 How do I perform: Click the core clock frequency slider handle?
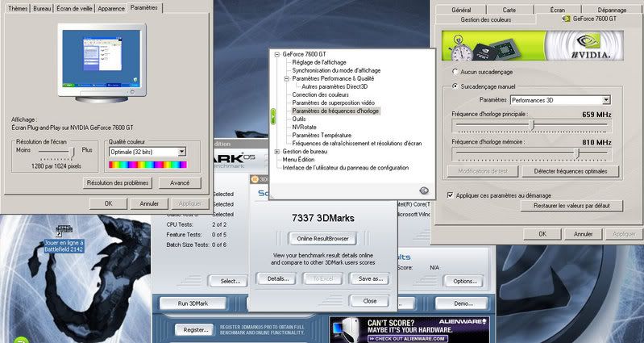[533, 125]
